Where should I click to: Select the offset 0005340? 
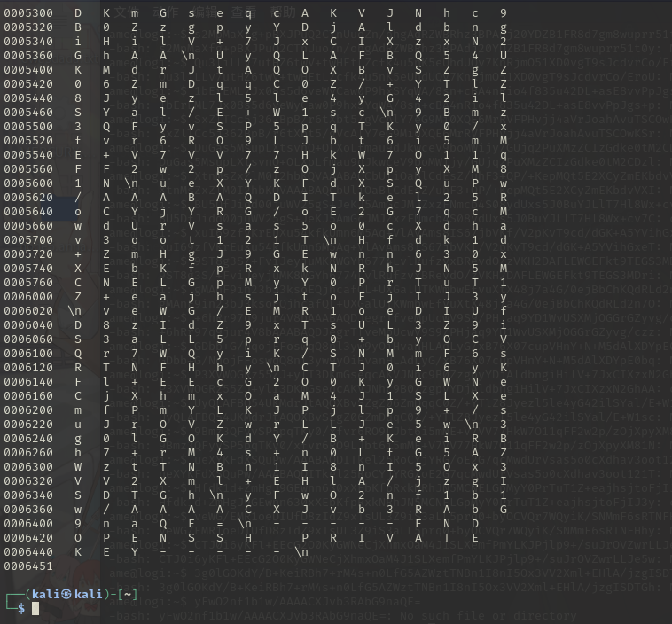(28, 42)
